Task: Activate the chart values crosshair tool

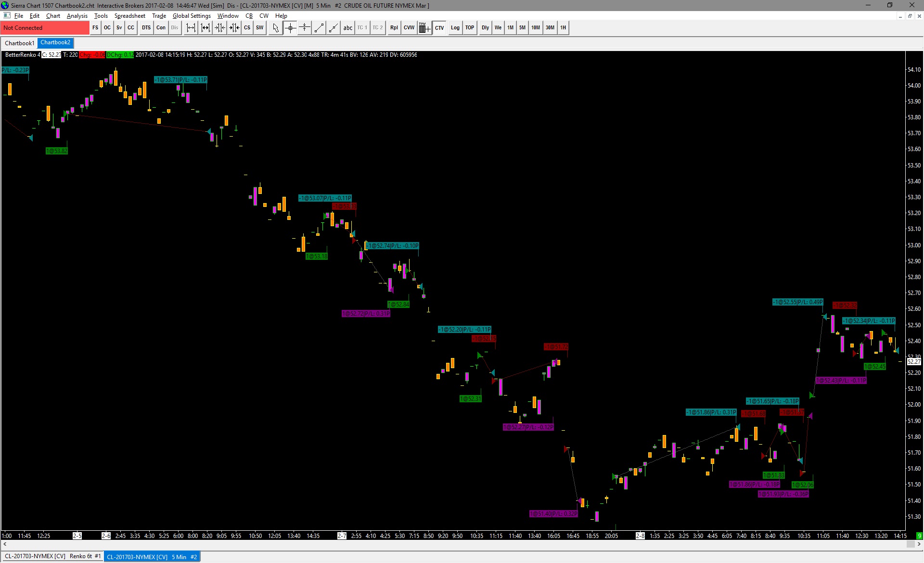Action: (290, 28)
